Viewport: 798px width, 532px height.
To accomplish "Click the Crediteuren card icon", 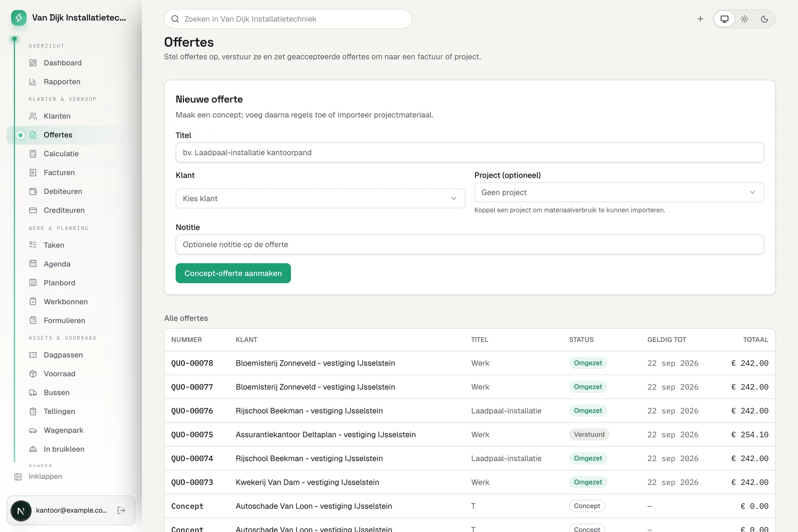I will [33, 210].
